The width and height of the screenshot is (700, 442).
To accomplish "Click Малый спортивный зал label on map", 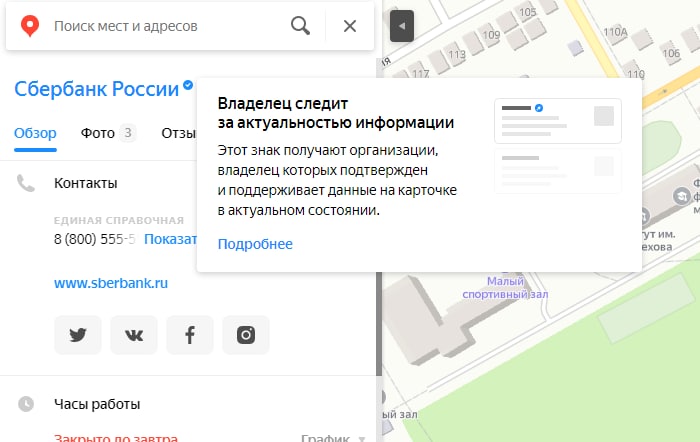I will pyautogui.click(x=505, y=288).
